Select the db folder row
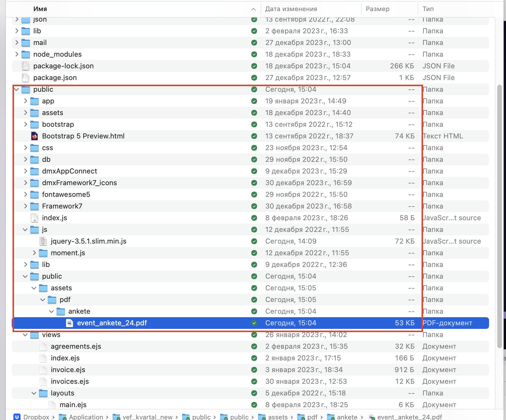 coord(250,159)
